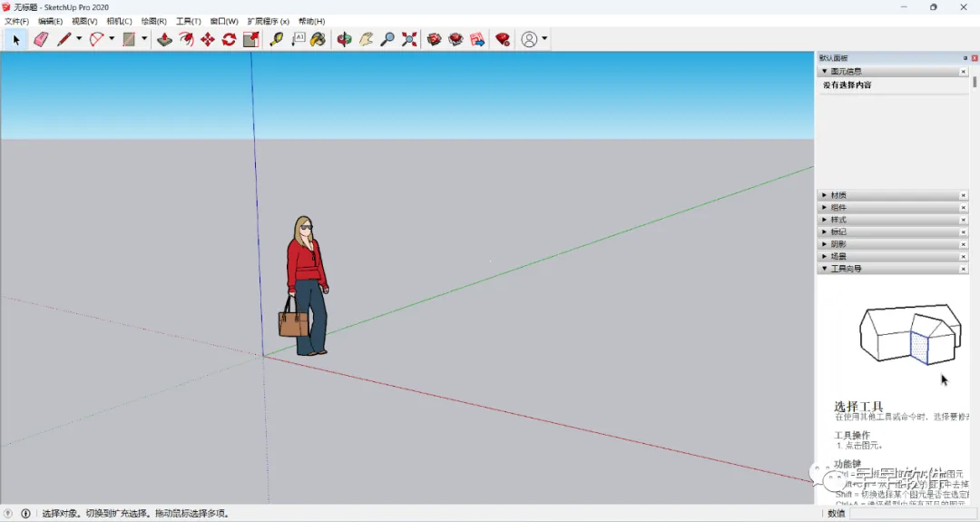Click the status bar info circle icon
The image size is (980, 522).
tap(25, 513)
